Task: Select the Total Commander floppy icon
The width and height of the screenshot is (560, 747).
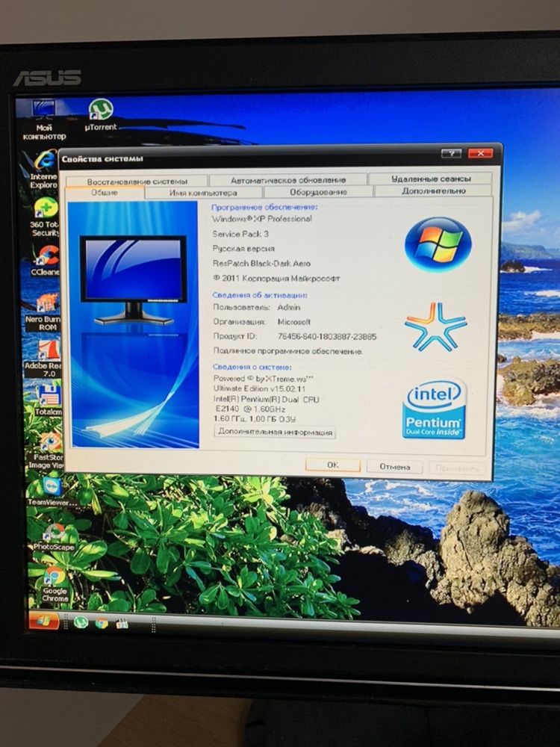Action: (x=49, y=400)
